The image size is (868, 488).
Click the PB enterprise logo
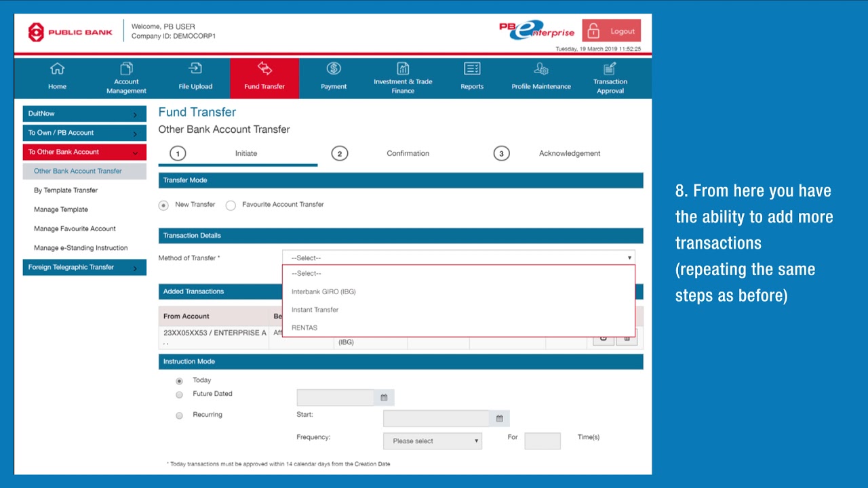537,30
